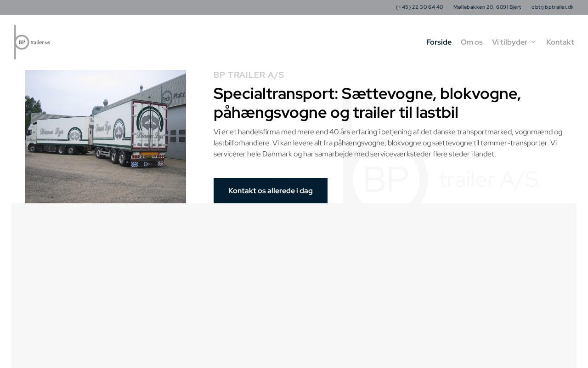The height and width of the screenshot is (368, 588).
Task: Open the Diana Lys truck photo
Action: click(106, 137)
